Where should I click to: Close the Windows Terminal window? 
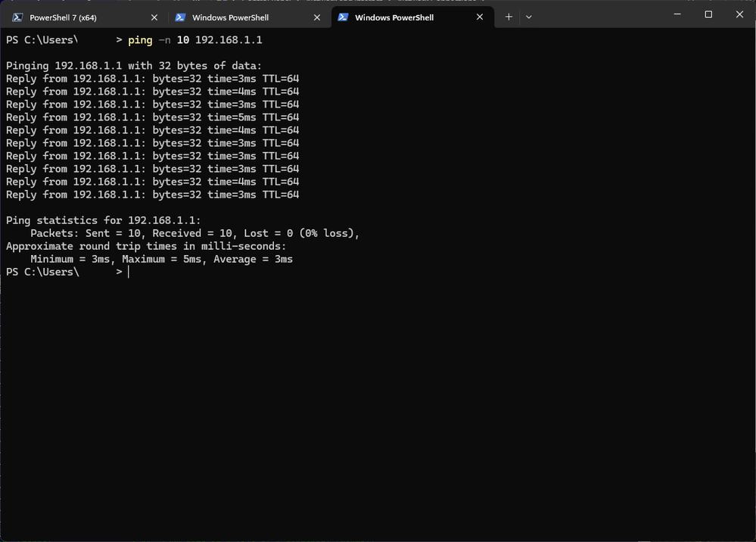click(739, 14)
